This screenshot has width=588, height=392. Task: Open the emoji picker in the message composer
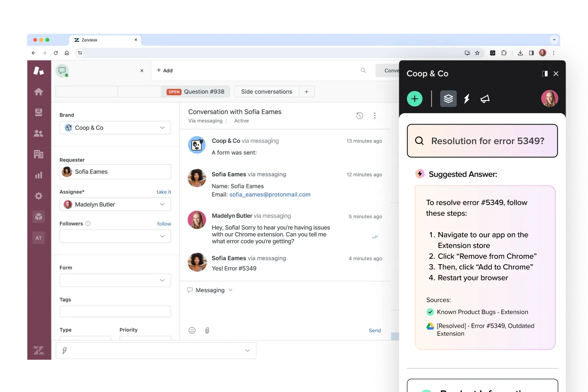[192, 330]
